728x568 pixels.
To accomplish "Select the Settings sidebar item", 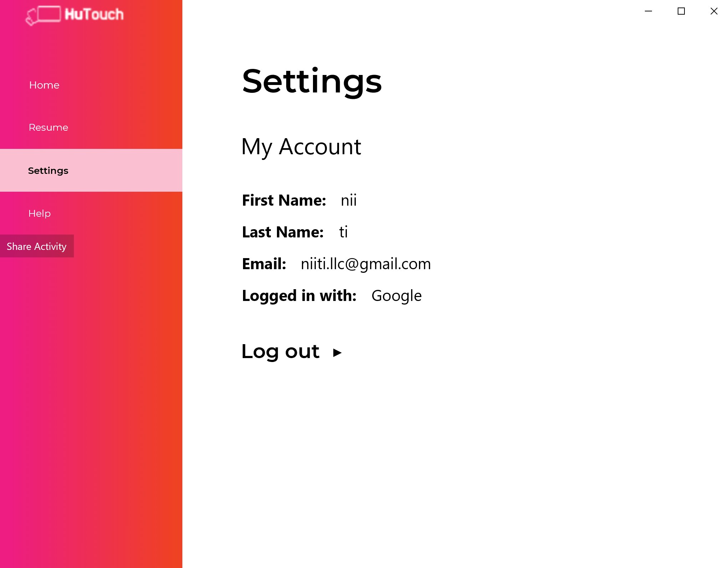I will point(48,171).
